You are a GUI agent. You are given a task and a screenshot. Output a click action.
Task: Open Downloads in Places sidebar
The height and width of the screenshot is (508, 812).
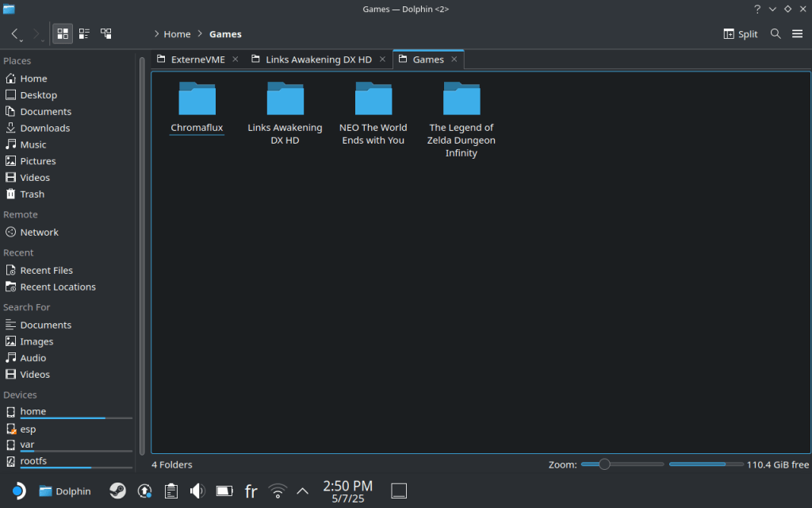(x=44, y=128)
